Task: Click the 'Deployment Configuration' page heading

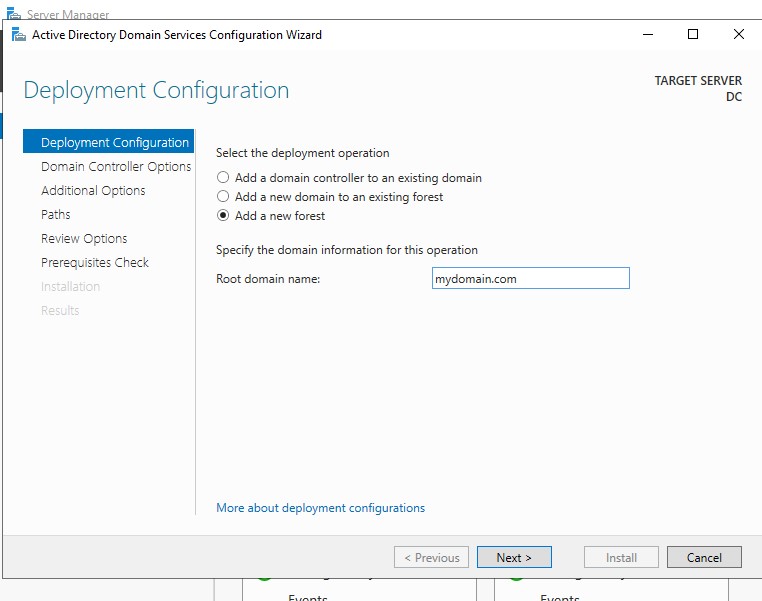Action: click(x=156, y=91)
